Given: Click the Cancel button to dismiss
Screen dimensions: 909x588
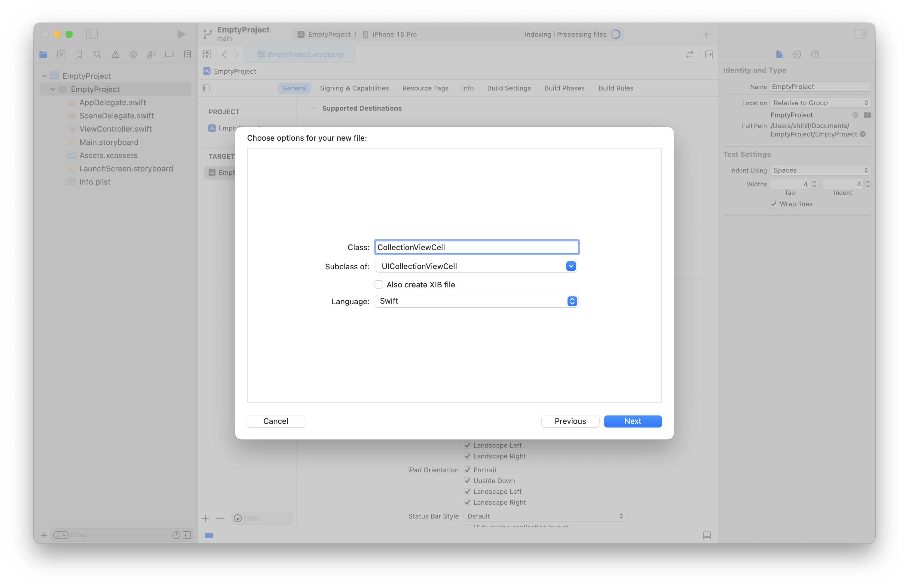Looking at the screenshot, I should click(x=276, y=421).
